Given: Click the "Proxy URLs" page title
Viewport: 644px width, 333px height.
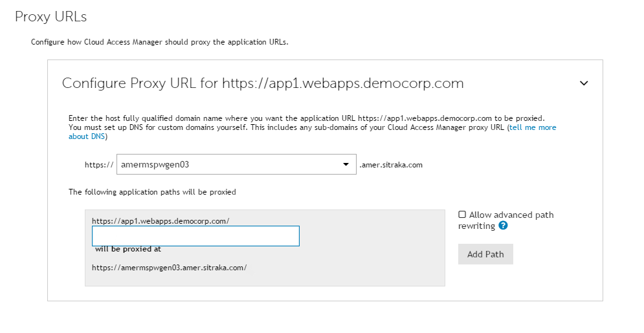Looking at the screenshot, I should tap(50, 16).
